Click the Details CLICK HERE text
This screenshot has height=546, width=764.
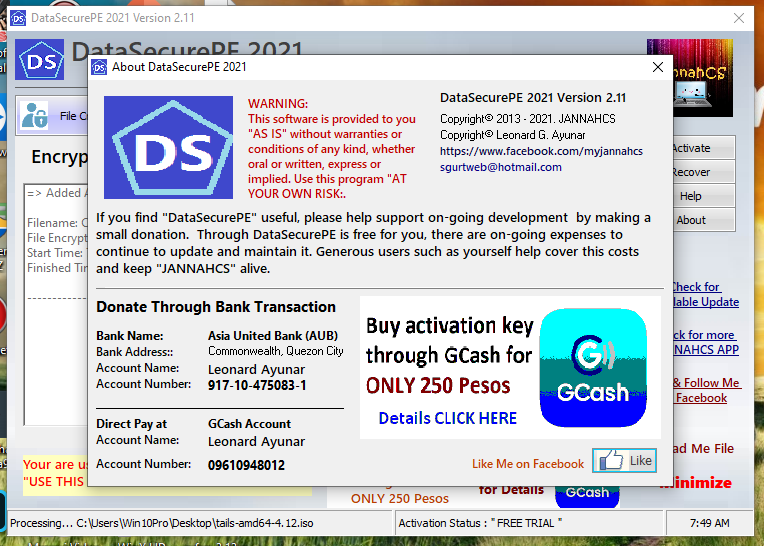447,418
